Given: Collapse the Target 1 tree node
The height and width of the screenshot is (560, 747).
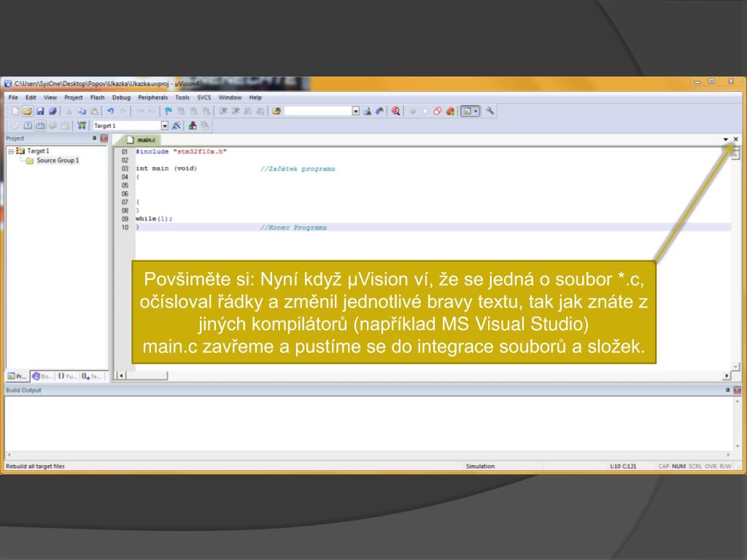Looking at the screenshot, I should coord(10,151).
